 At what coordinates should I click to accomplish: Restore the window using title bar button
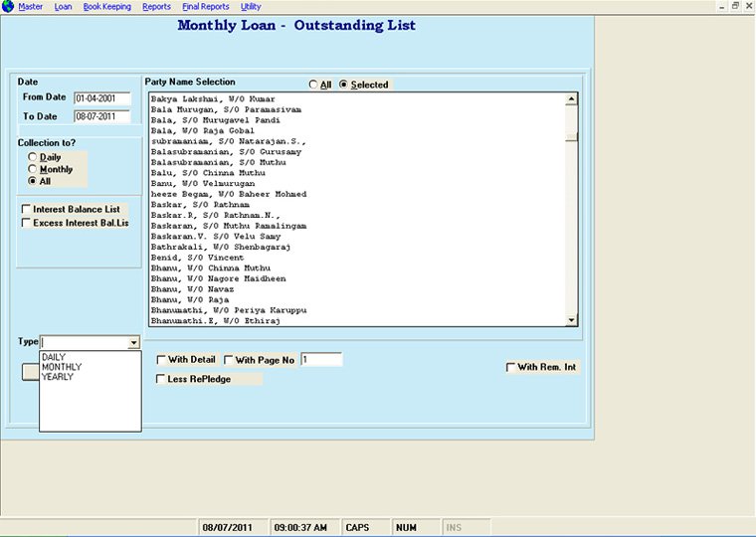pyautogui.click(x=735, y=6)
